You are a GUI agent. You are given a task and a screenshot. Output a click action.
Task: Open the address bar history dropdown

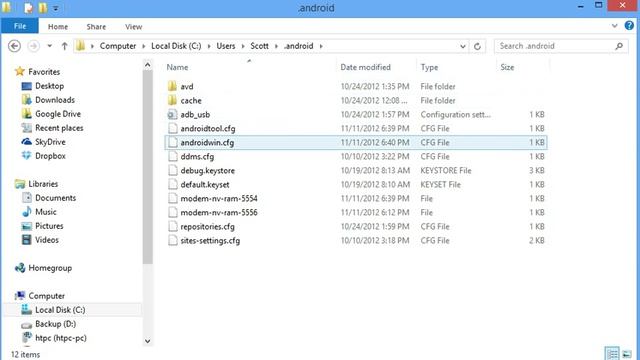[462, 46]
